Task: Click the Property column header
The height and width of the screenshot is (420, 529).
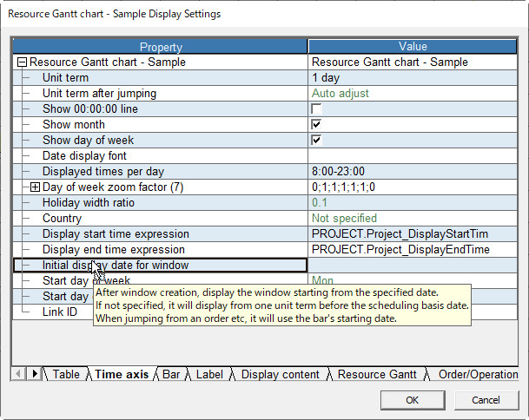Action: pyautogui.click(x=161, y=47)
